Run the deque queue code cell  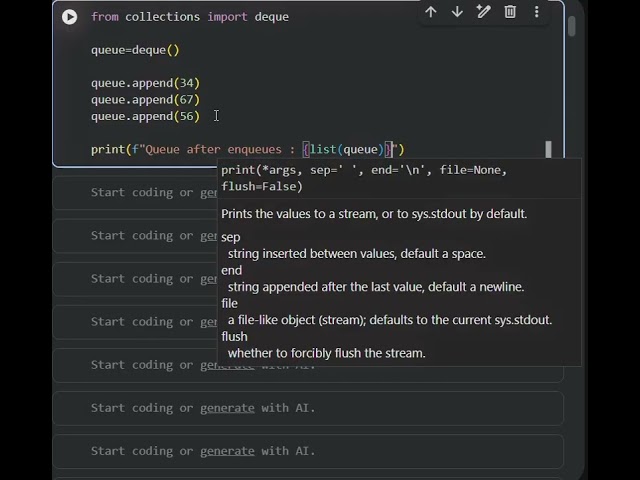(69, 17)
